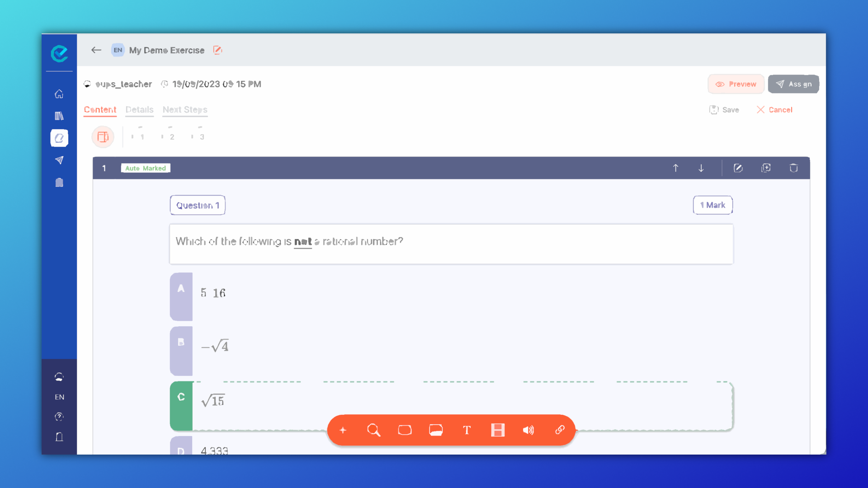Click the Auto Marked badge on question 1

[x=146, y=168]
